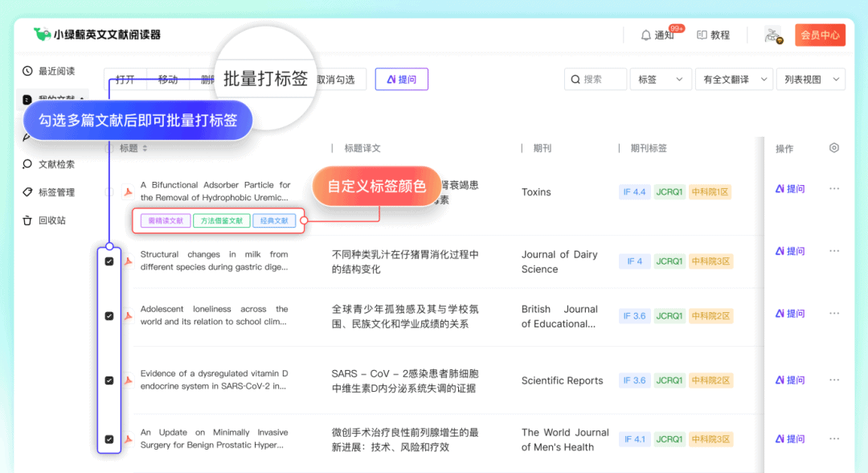The height and width of the screenshot is (473, 868).
Task: Open the 列表视图 view dropdown
Action: point(810,79)
